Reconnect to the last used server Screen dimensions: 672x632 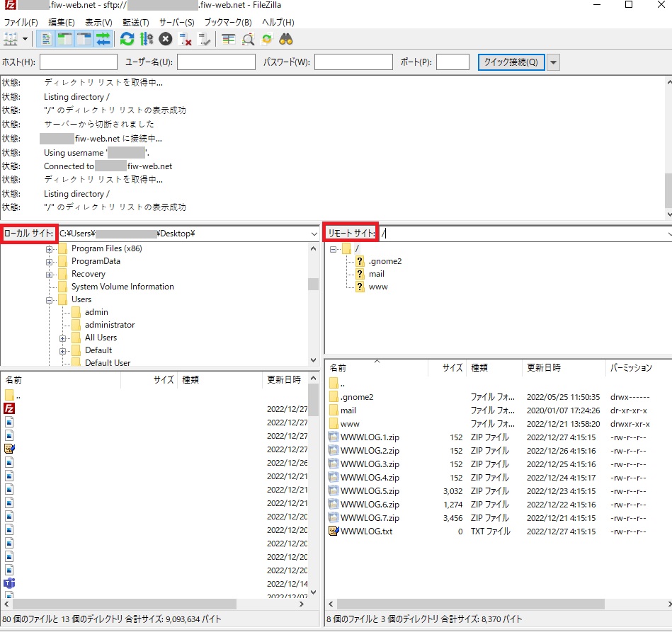coord(205,40)
